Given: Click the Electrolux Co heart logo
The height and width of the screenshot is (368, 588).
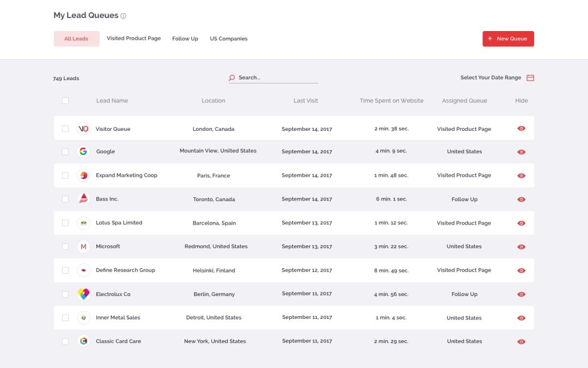Looking at the screenshot, I should coord(83,294).
